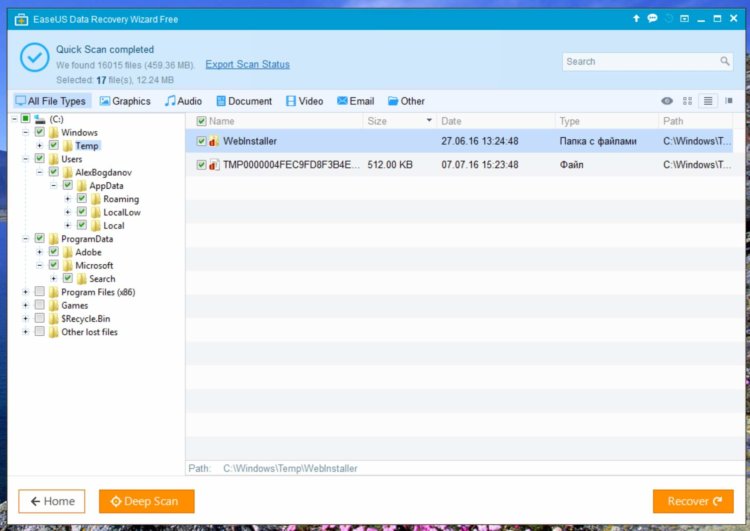This screenshot has width=750, height=531.
Task: Click the C: drive icon in tree
Action: tap(40, 119)
